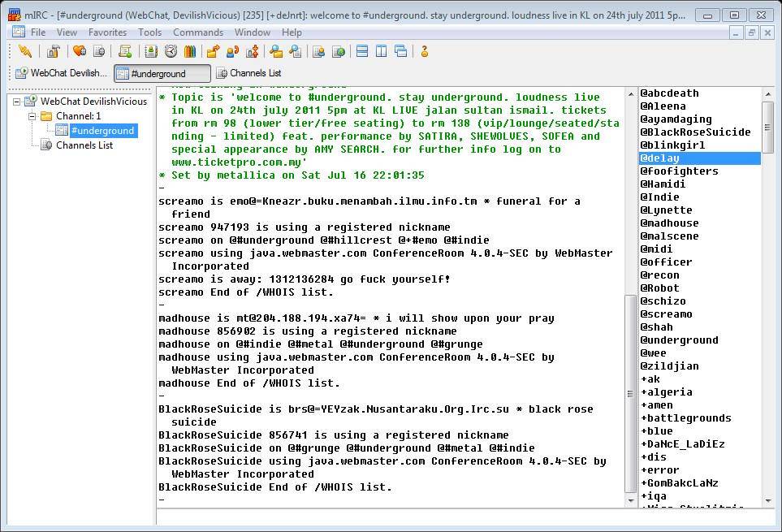Open the Scripts Editor scroll icon
Image resolution: width=782 pixels, height=532 pixels.
(x=125, y=51)
